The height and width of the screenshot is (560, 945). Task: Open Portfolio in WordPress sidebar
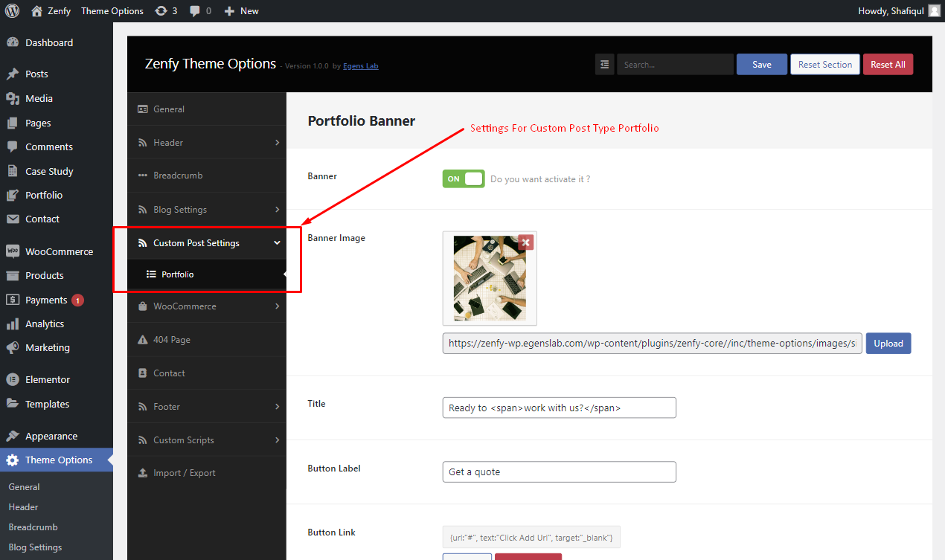point(44,195)
